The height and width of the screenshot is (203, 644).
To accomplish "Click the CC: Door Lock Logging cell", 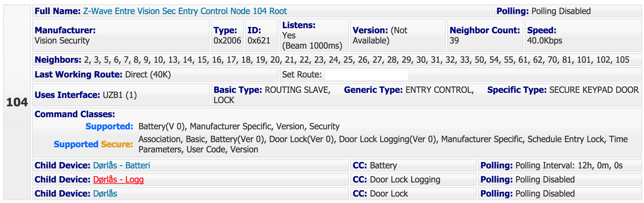I will click(413, 180).
